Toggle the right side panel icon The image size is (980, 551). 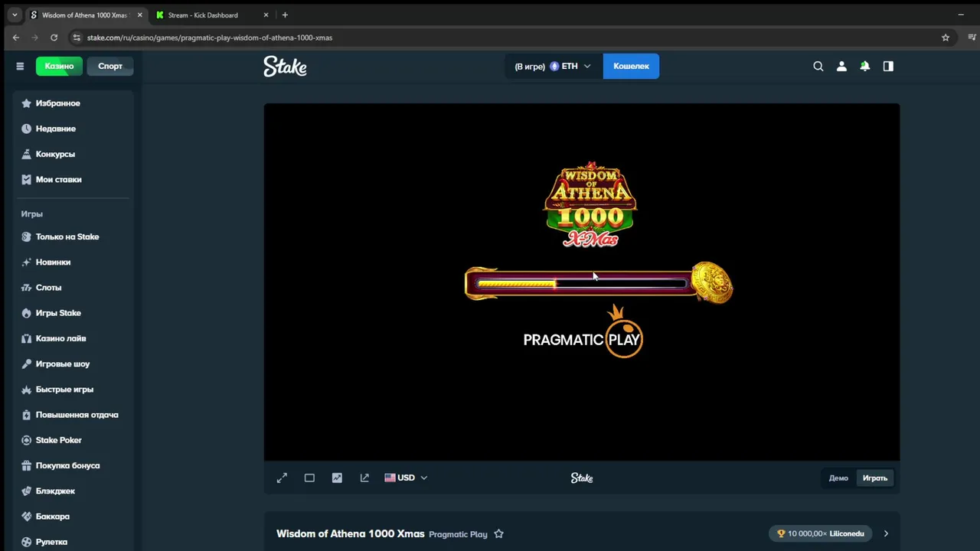point(888,67)
